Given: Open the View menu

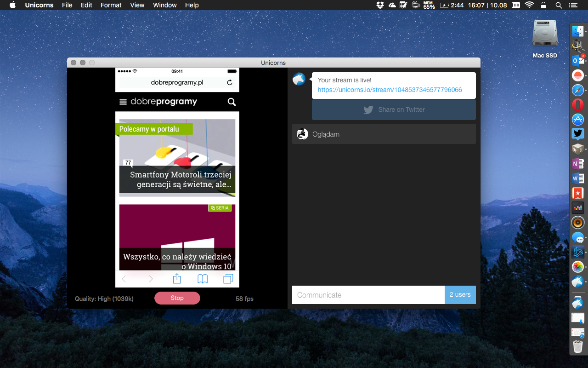Looking at the screenshot, I should pyautogui.click(x=137, y=5).
